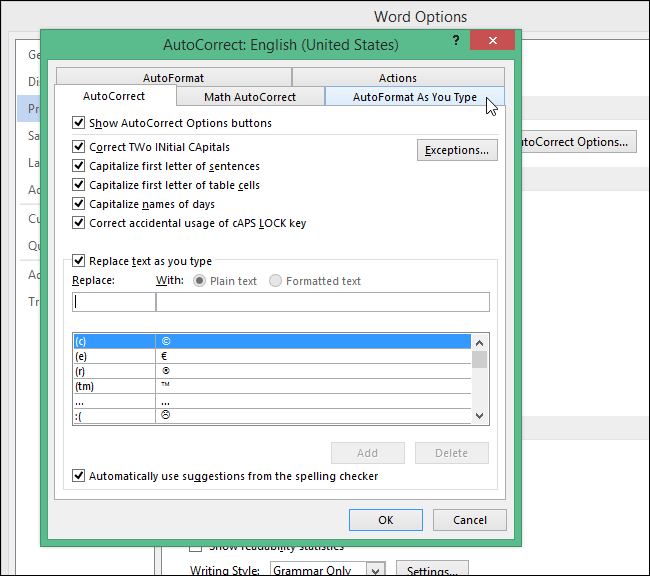650x576 pixels.
Task: Uncheck Replace text as you type
Action: pos(78,261)
